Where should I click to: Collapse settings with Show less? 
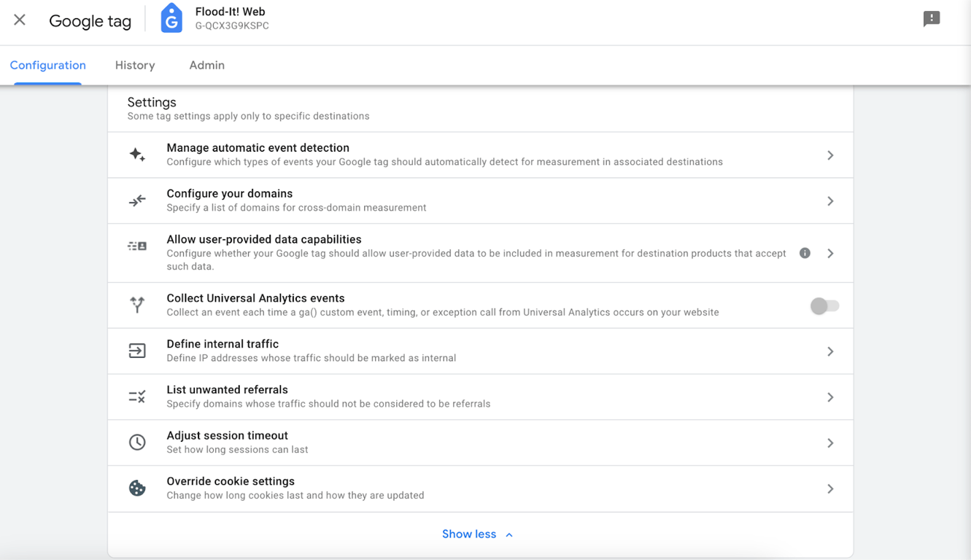(477, 534)
